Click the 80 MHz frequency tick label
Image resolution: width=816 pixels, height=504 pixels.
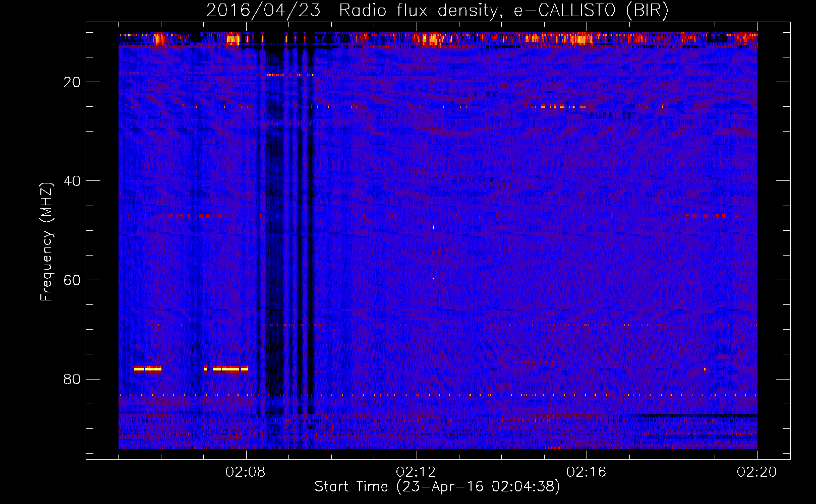click(x=73, y=379)
